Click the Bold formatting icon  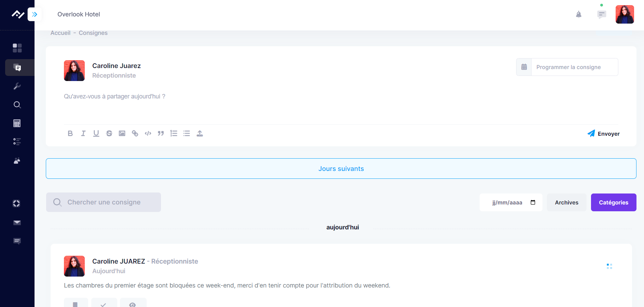pyautogui.click(x=70, y=133)
